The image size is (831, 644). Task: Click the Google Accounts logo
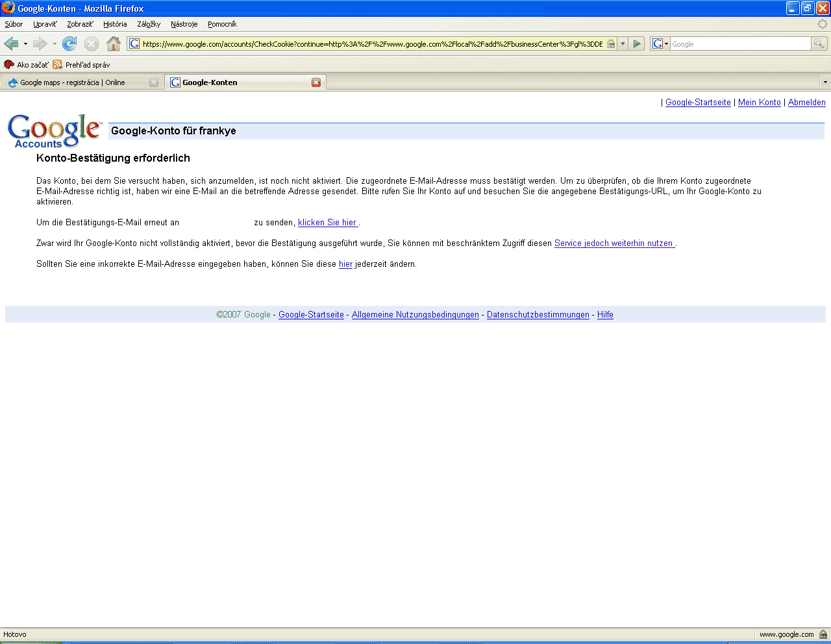pyautogui.click(x=55, y=130)
